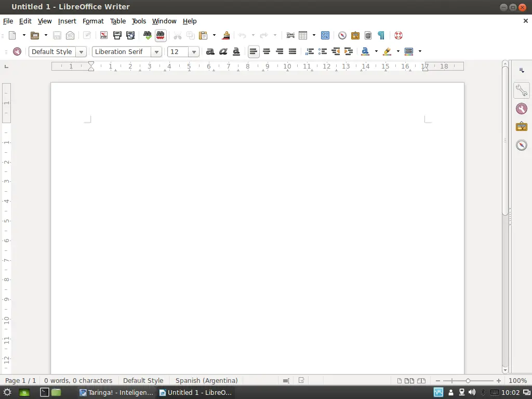532x399 pixels.
Task: Toggle Italic formatting
Action: pos(223,51)
